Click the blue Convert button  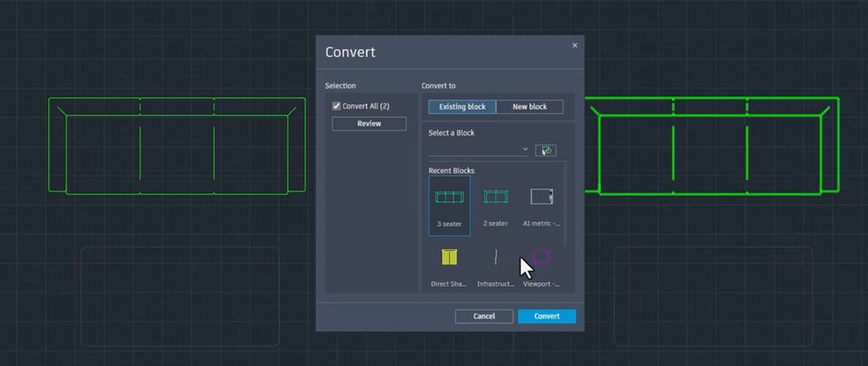[547, 316]
